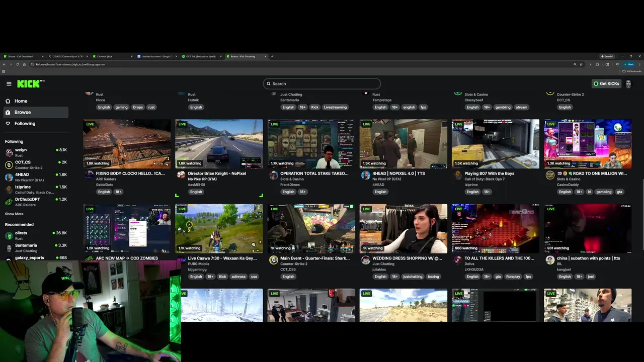This screenshot has width=644, height=362.
Task: Close the Browse - Kick Streaming tab
Action: [265, 56]
